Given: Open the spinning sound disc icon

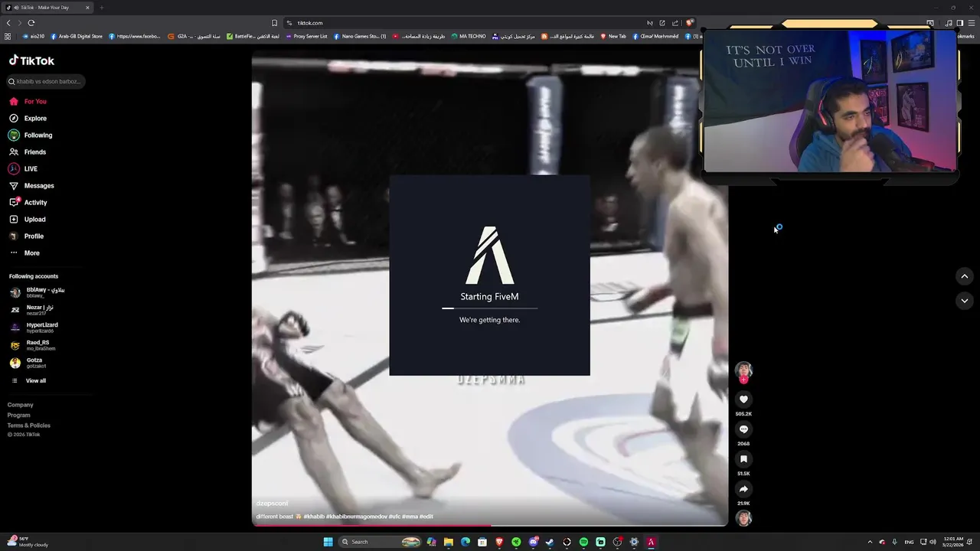Looking at the screenshot, I should pos(743,518).
